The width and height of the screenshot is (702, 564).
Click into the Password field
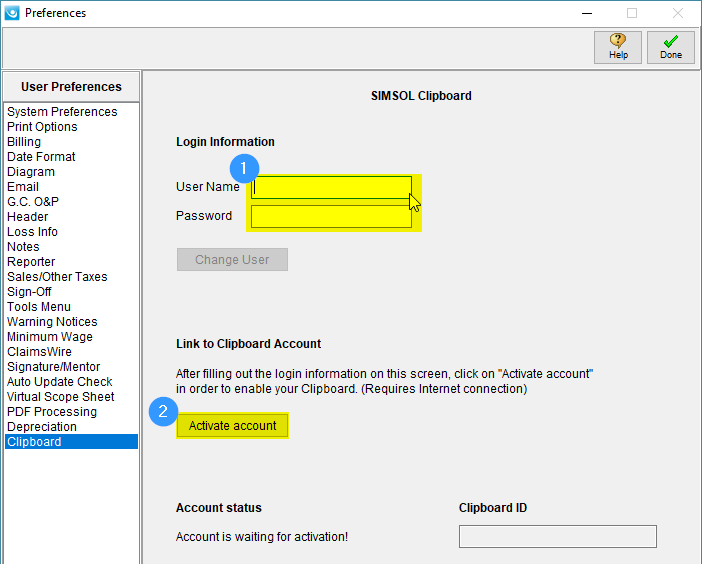[x=331, y=217]
